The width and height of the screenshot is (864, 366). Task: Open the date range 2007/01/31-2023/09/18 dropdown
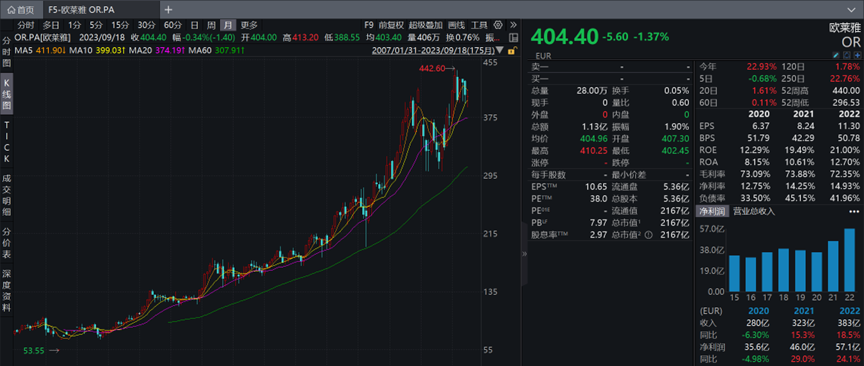click(438, 50)
